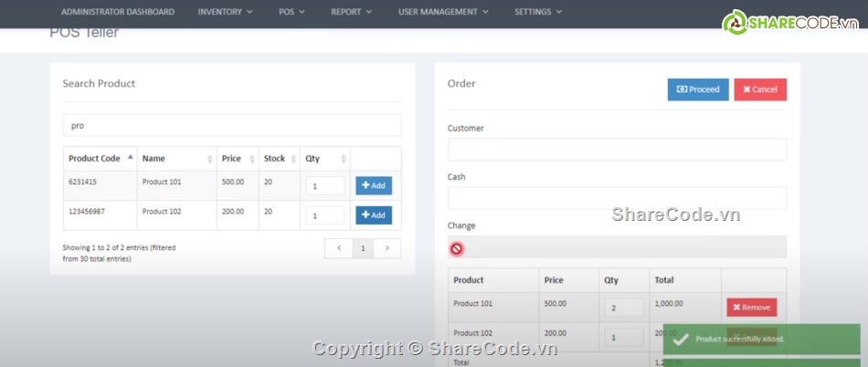Edit order quantity for Product 101
The height and width of the screenshot is (367, 868).
pos(624,308)
